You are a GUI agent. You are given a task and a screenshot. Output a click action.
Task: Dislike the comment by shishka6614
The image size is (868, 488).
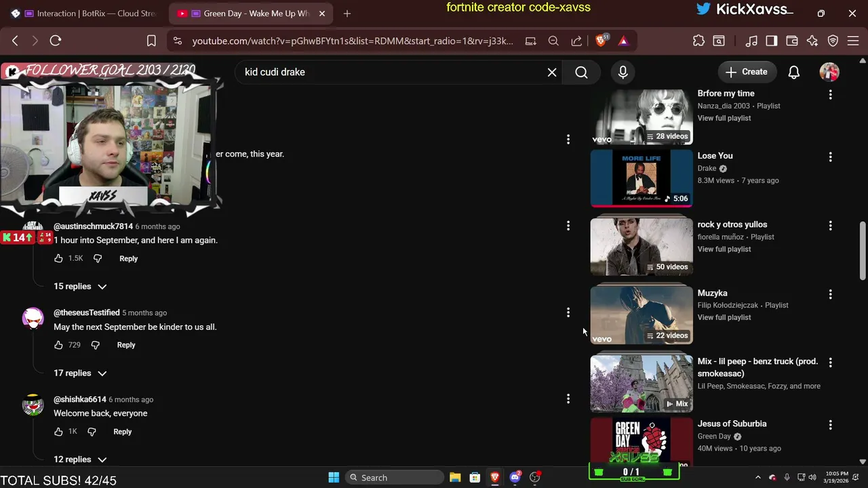coord(92,432)
